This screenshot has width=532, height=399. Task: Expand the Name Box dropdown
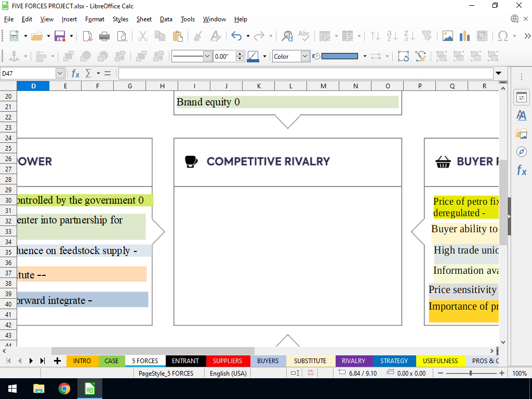(x=60, y=73)
